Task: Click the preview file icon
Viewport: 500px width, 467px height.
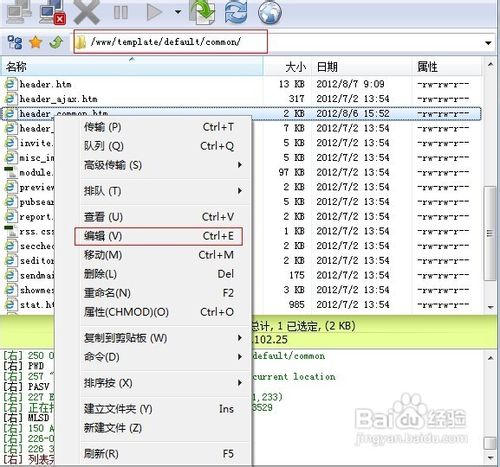Action: point(10,187)
